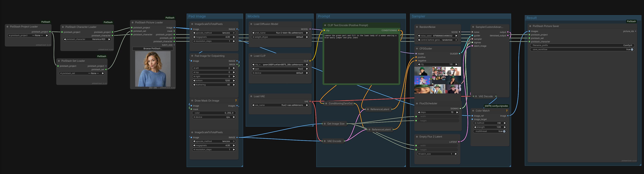This screenshot has width=644, height=174.
Task: Decrease the Color Match strength arrow
Action: 475,127
